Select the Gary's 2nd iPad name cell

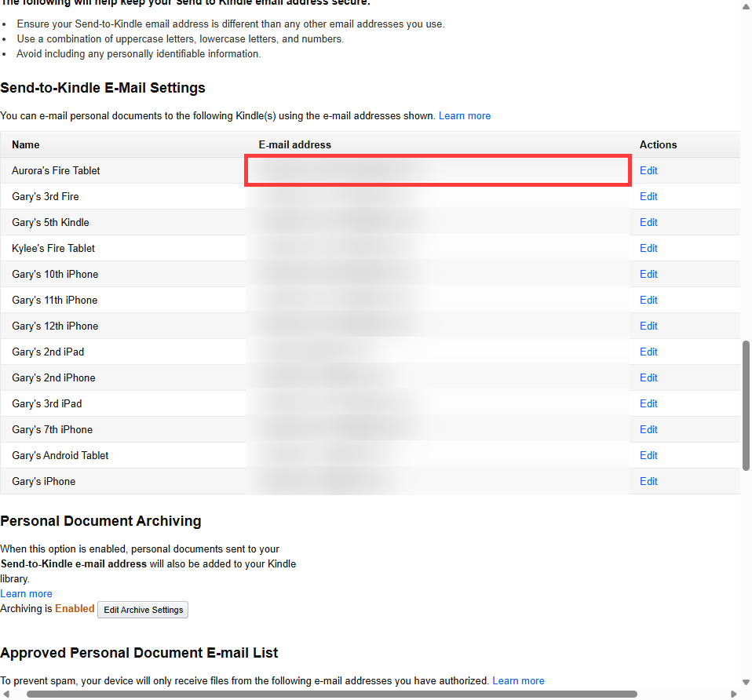[122, 352]
